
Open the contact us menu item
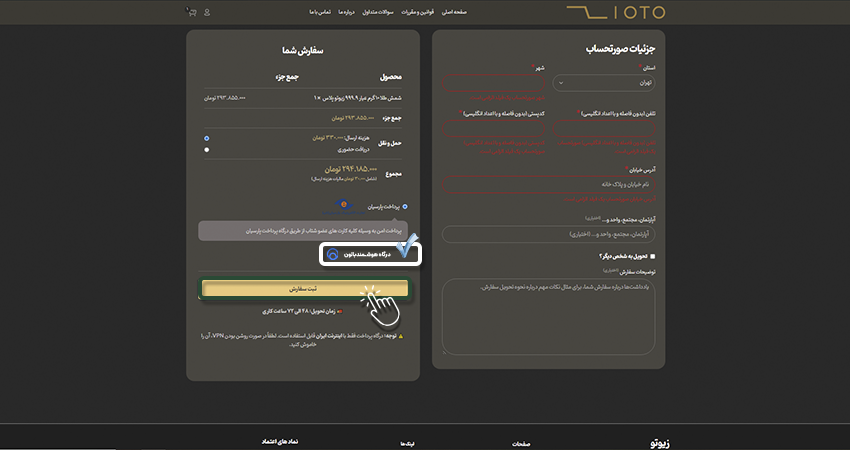pos(320,12)
